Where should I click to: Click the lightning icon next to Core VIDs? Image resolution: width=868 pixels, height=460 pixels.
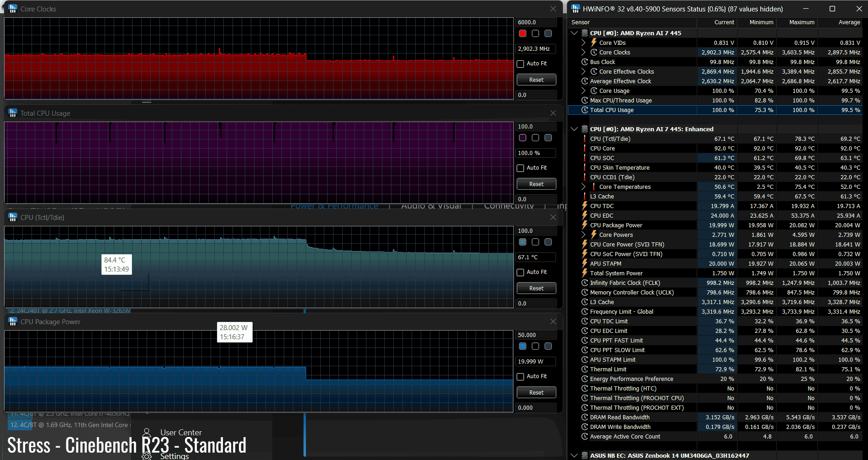[593, 43]
